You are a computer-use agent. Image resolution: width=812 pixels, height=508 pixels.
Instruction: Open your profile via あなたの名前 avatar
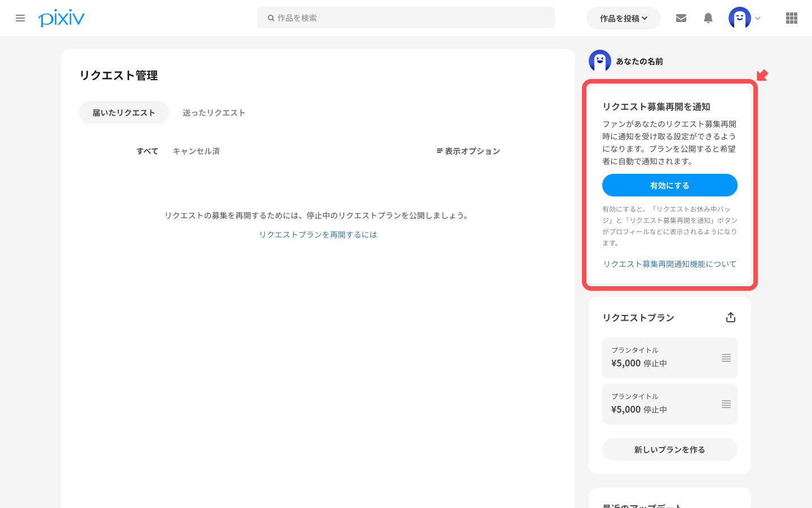coord(599,61)
